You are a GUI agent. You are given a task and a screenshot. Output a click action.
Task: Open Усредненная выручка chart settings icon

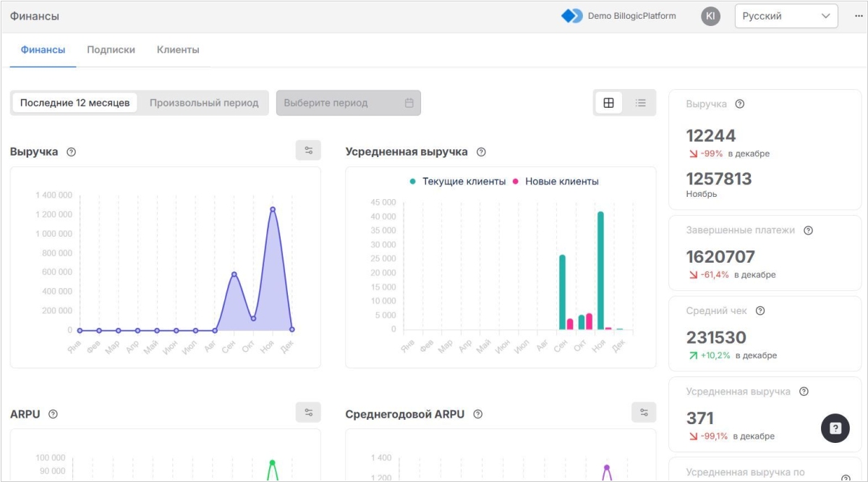[644, 151]
